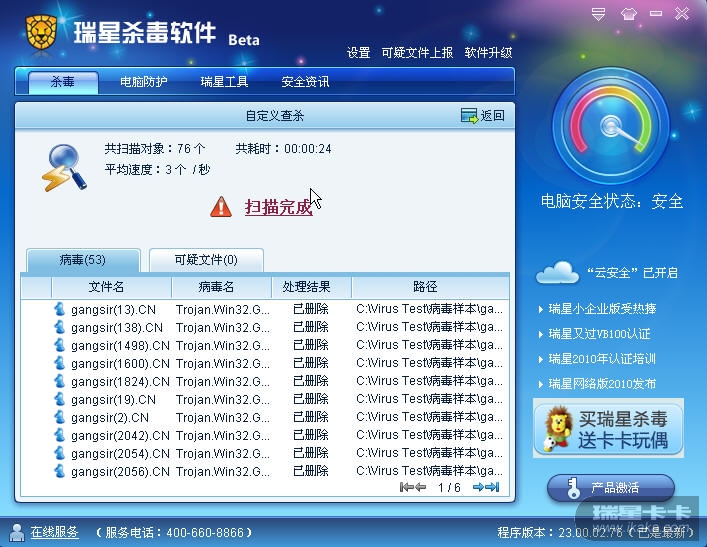
Task: Open the top-right dropdown menu icon
Action: tap(598, 14)
